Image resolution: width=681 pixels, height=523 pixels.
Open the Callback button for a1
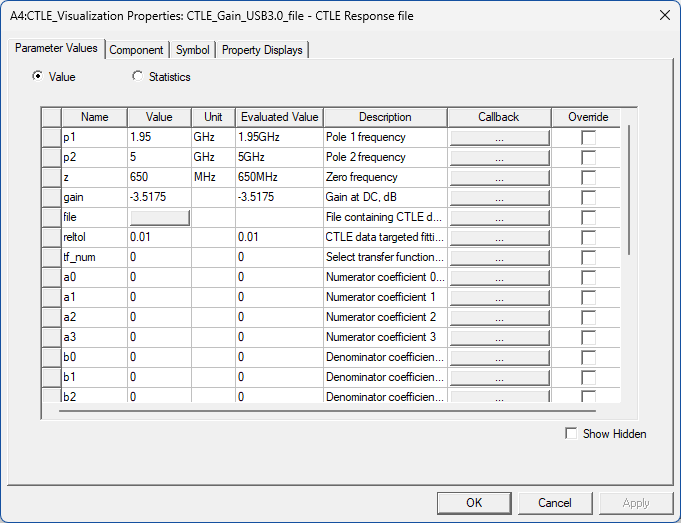[x=499, y=298]
